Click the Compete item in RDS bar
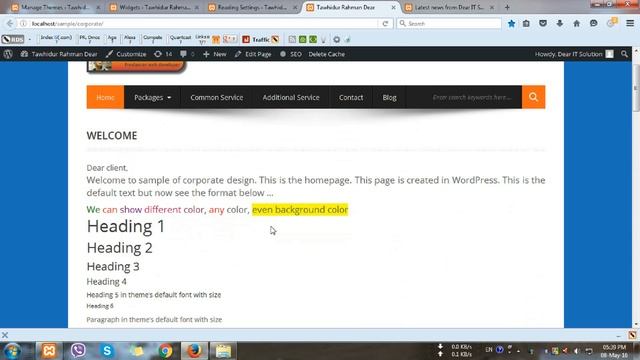 coord(153,39)
